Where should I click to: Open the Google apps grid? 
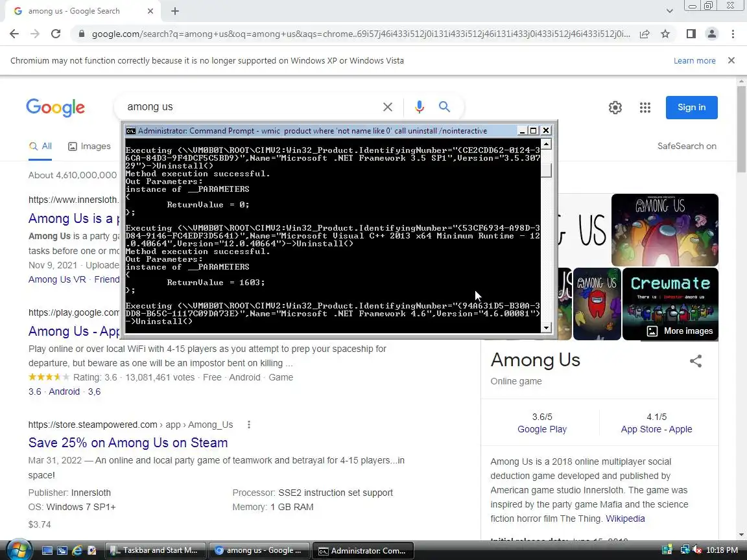pyautogui.click(x=645, y=108)
